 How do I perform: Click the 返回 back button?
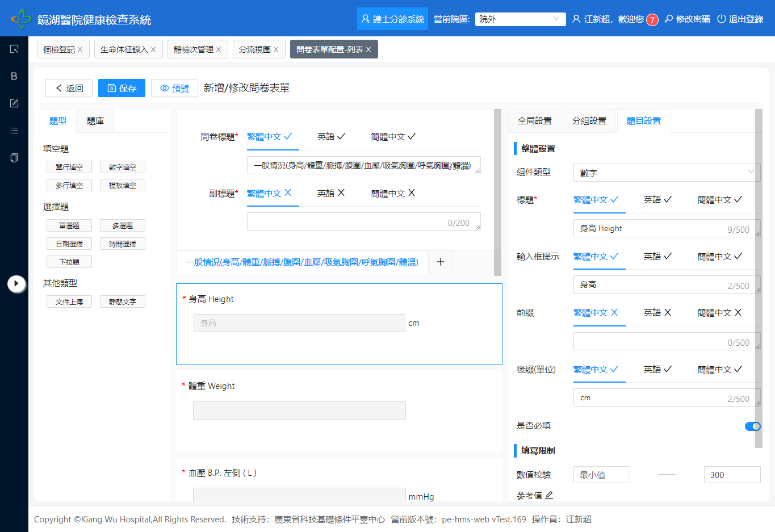tap(69, 88)
